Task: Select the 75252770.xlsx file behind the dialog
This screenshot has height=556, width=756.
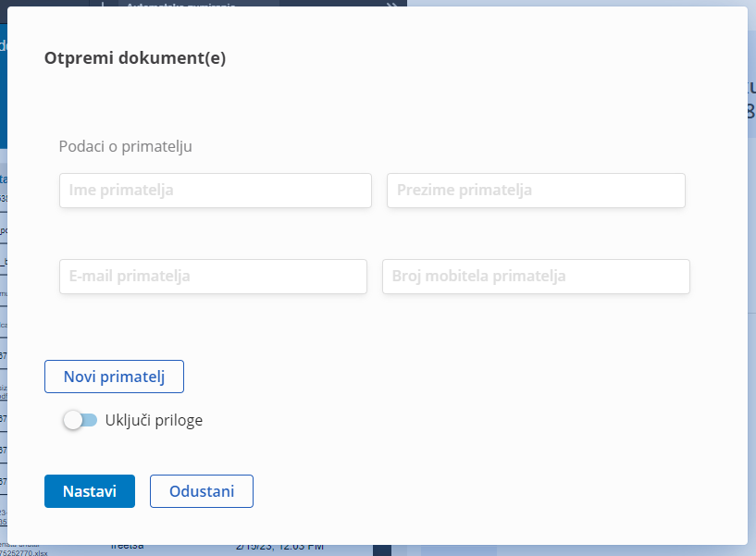Action: click(23, 552)
